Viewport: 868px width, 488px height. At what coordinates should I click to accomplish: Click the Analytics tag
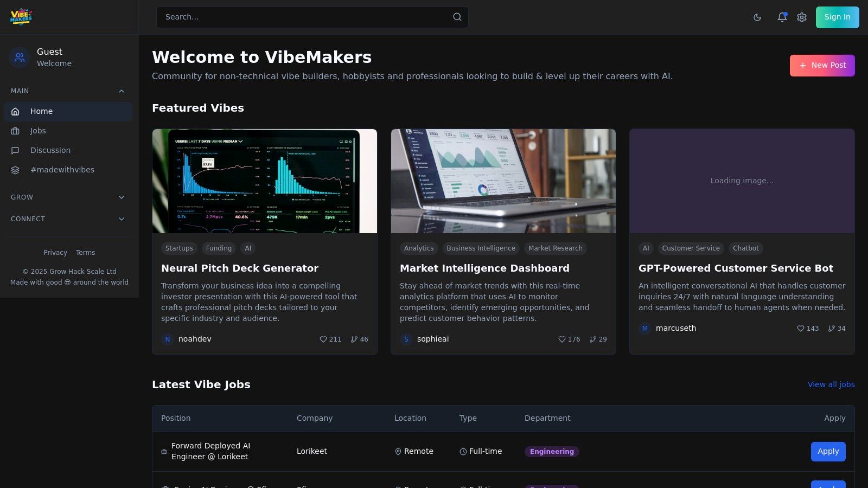tap(419, 248)
